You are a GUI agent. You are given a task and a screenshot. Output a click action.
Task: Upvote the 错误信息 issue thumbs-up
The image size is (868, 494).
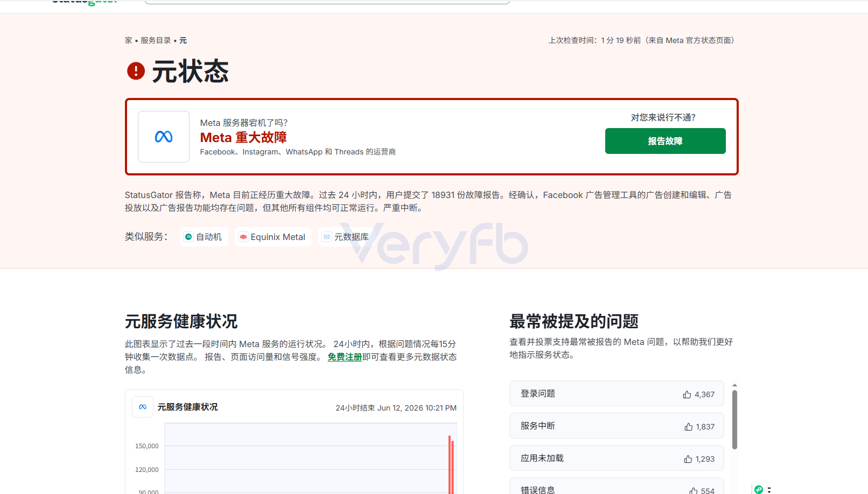coord(694,490)
